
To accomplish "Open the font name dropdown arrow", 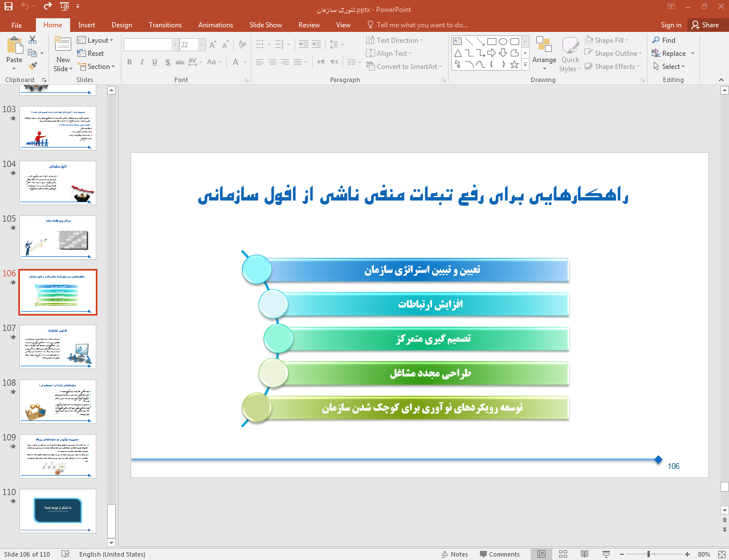I will 175,44.
